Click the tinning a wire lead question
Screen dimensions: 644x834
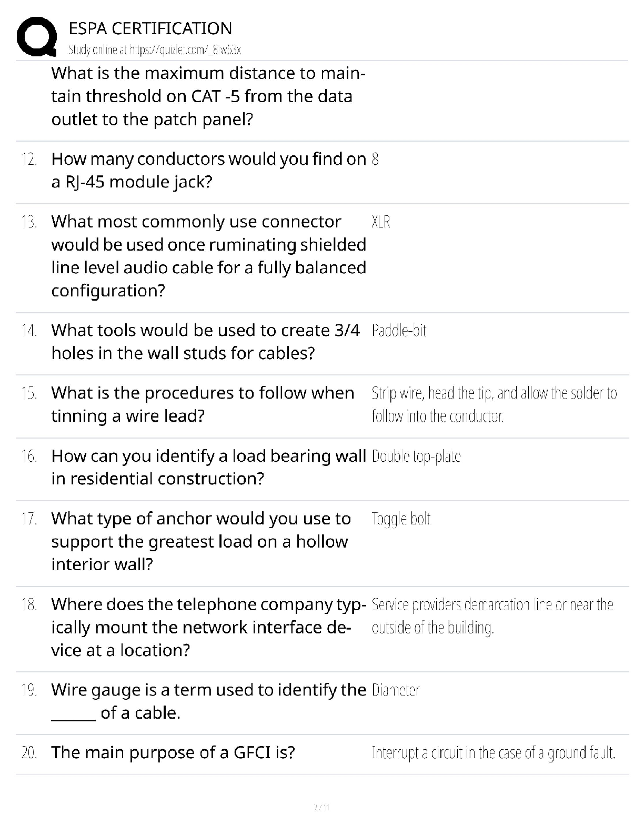203,404
